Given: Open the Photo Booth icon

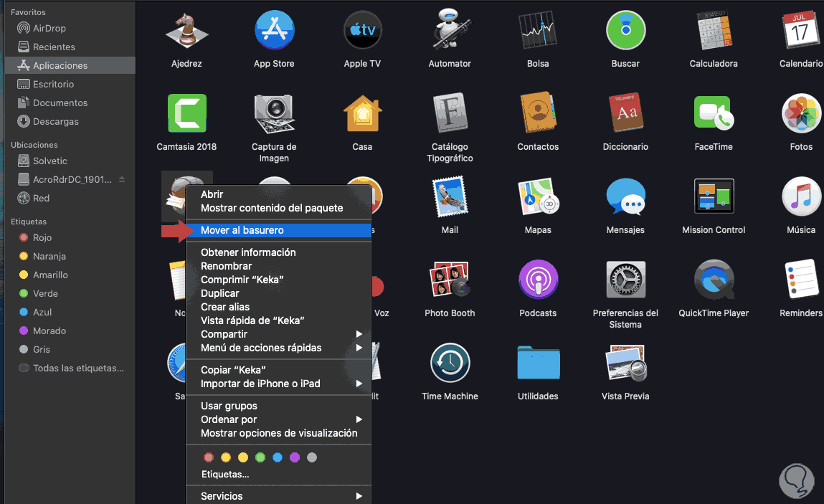Looking at the screenshot, I should (x=450, y=279).
